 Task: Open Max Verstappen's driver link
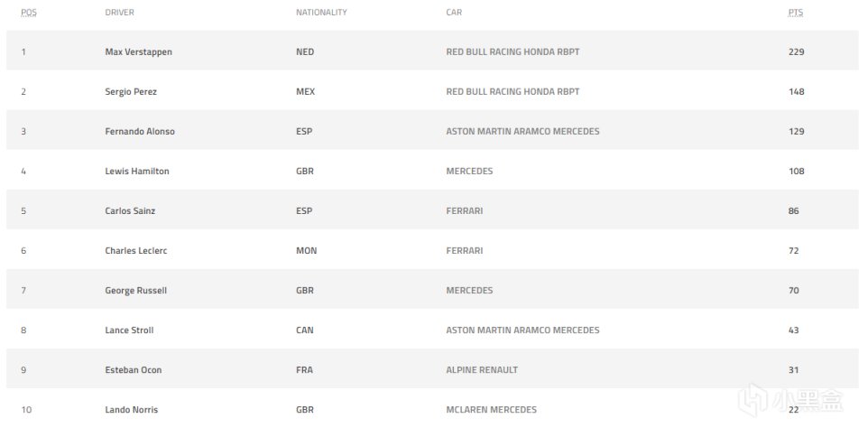tap(138, 51)
